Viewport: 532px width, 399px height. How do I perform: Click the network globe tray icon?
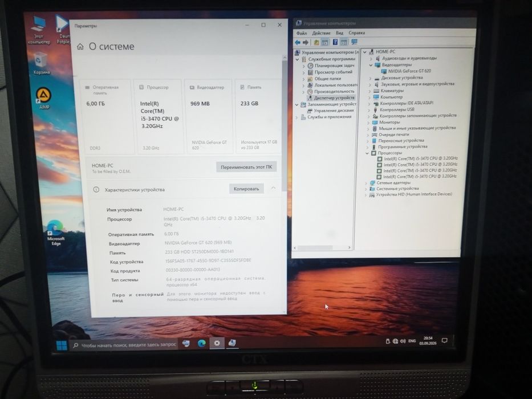click(395, 341)
